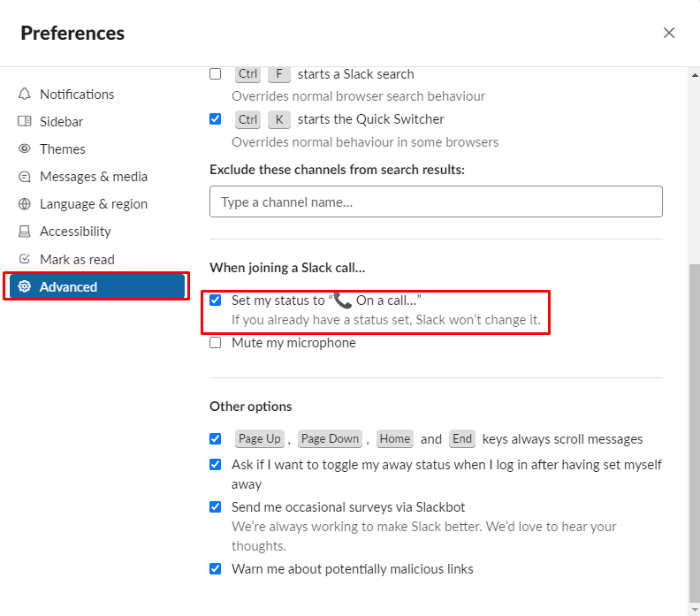Uncheck Warn me about potentially malicious links
700x616 pixels.
[x=216, y=569]
